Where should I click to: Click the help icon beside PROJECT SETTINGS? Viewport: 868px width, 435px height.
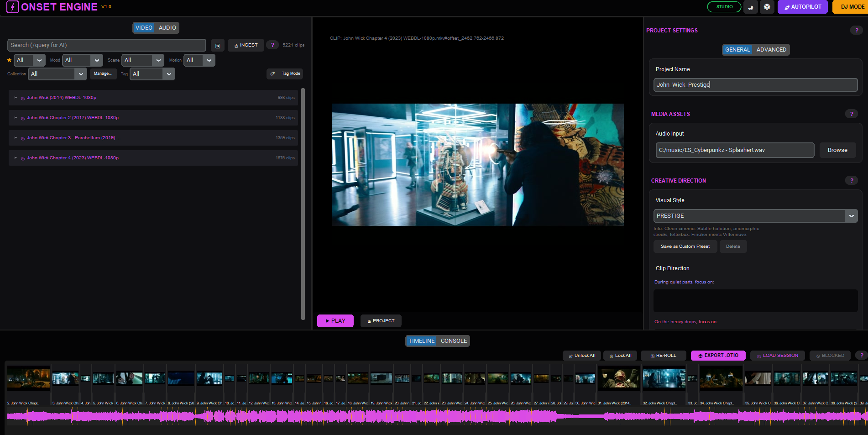856,30
